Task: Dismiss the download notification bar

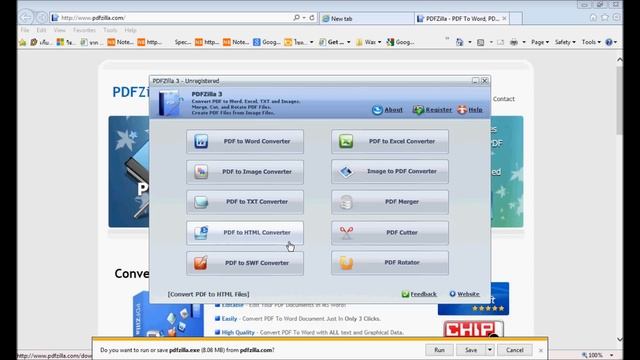Action: (x=541, y=350)
